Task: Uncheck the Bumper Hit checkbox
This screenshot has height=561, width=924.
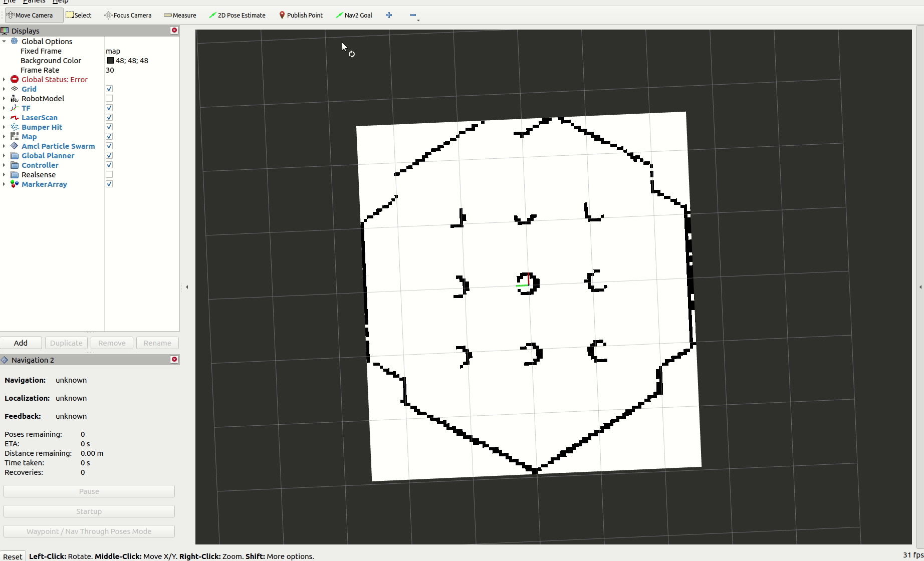Action: pyautogui.click(x=109, y=127)
